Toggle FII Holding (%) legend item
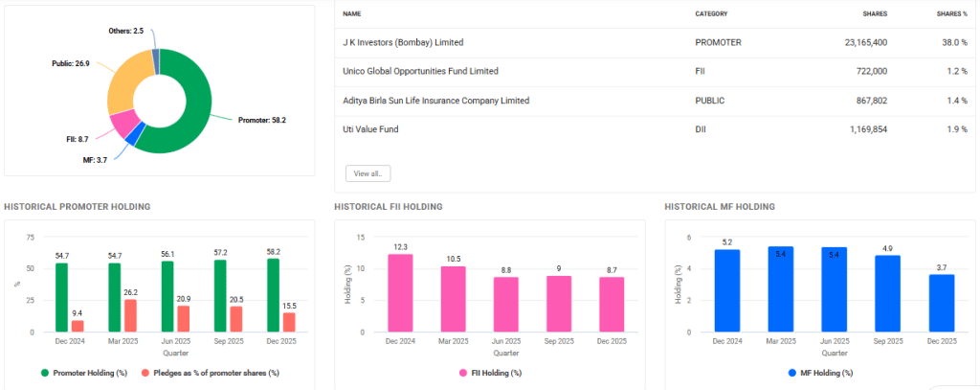This screenshot has width=980, height=390. (x=489, y=372)
